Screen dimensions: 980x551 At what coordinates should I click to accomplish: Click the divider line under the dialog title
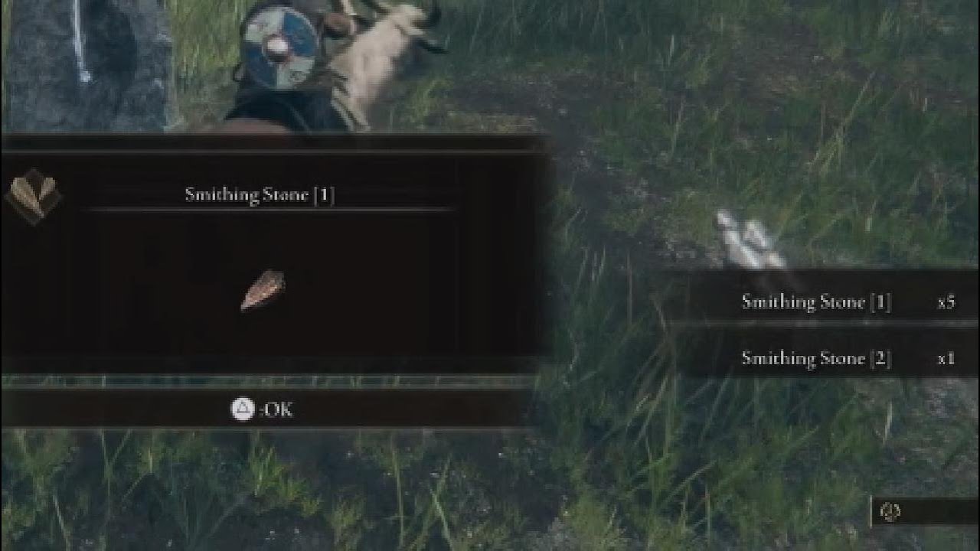tap(272, 209)
